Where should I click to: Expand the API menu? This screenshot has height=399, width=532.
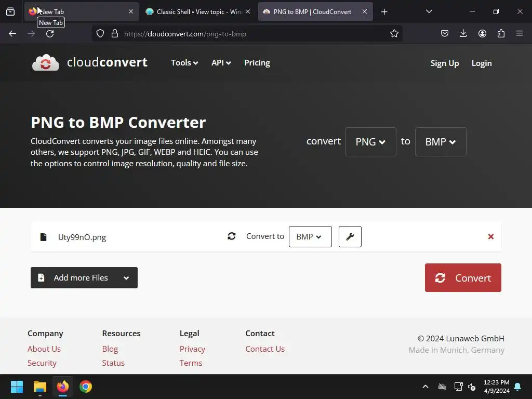pyautogui.click(x=221, y=63)
